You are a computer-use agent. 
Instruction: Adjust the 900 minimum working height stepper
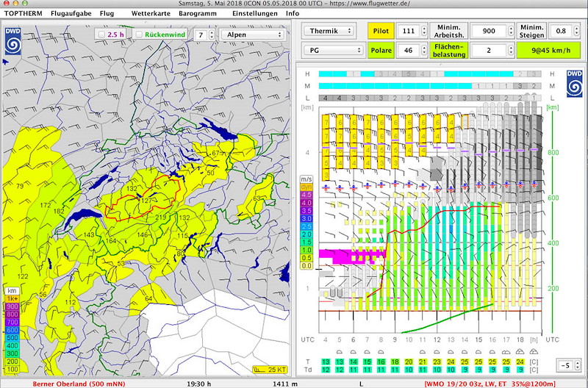click(x=511, y=31)
